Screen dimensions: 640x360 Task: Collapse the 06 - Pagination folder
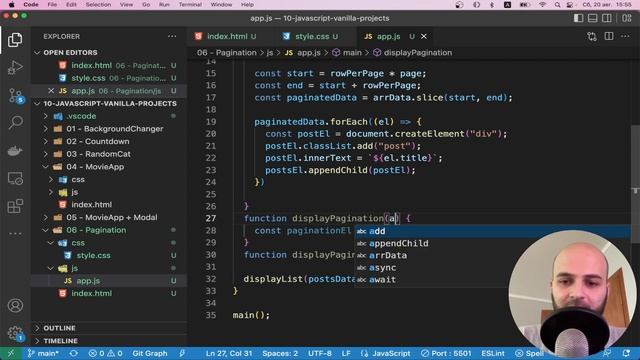coord(46,230)
